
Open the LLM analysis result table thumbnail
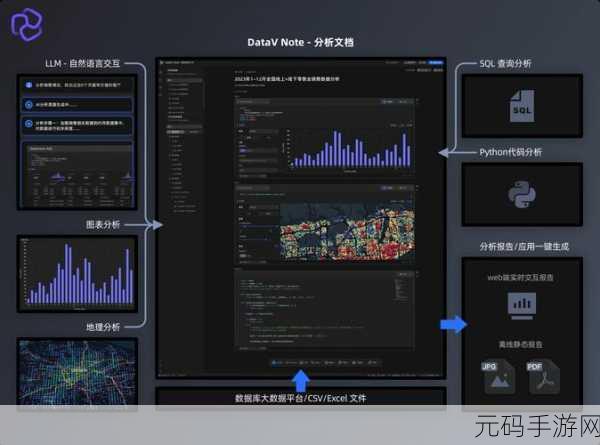77,175
